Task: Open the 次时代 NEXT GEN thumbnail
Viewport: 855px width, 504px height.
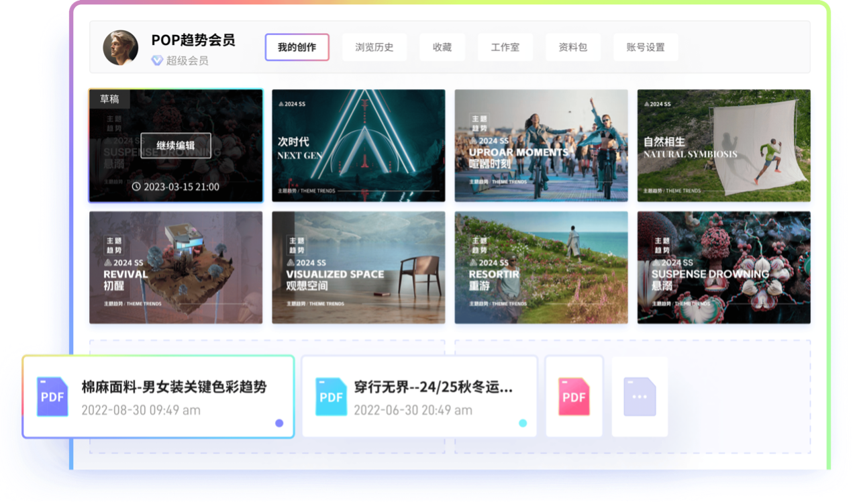Action: 358,145
